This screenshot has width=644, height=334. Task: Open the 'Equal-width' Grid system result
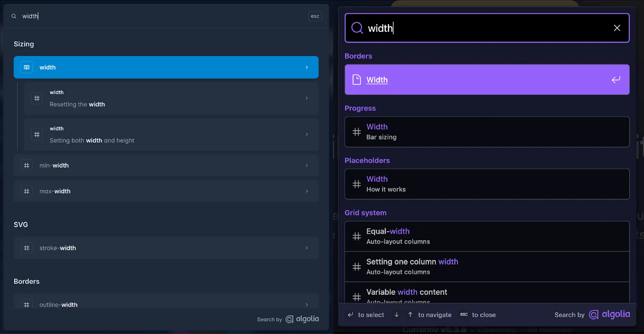487,236
